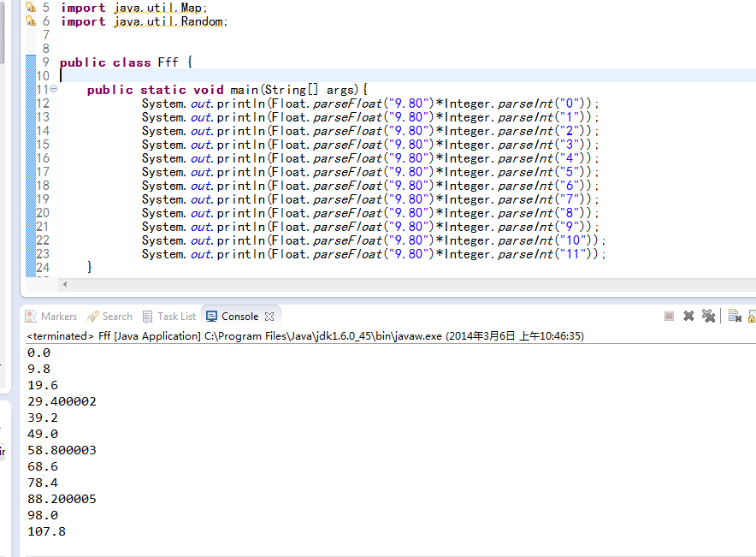
Task: Open the Task List tab
Action: 169,317
